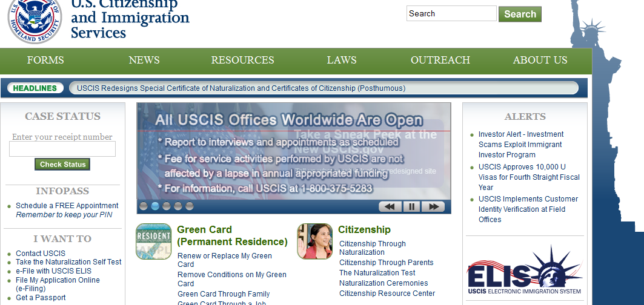
Task: Click U.S. Citizenship and Immigration Services title
Action: pos(130,19)
